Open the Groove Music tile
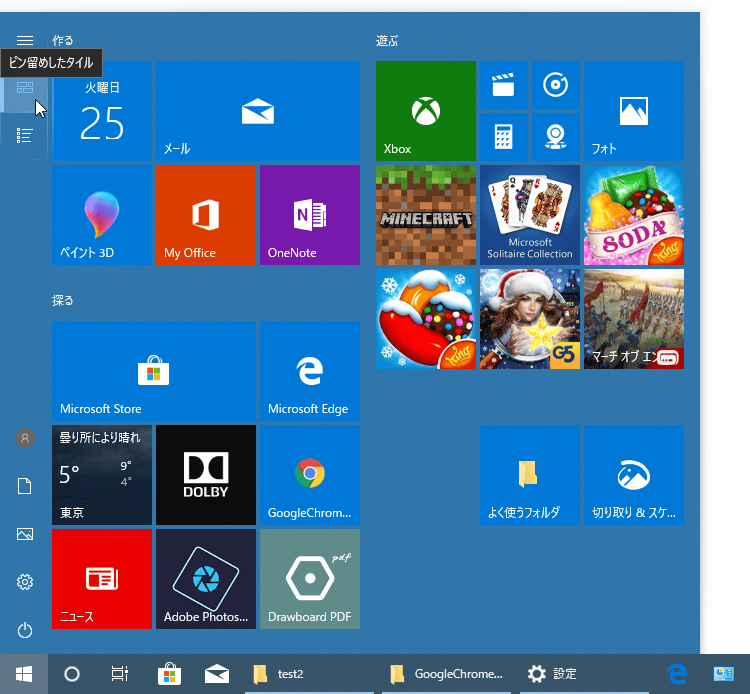Screen dimensions: 750x694 click(x=556, y=85)
